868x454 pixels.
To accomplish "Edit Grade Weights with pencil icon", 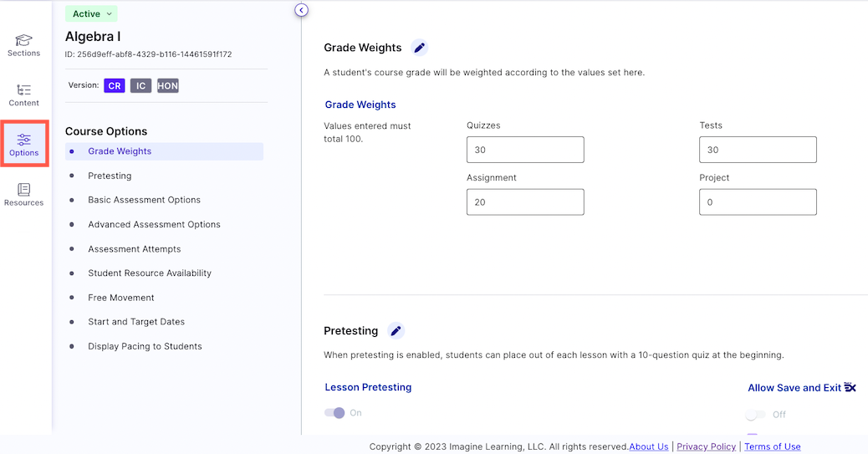I will pos(420,48).
